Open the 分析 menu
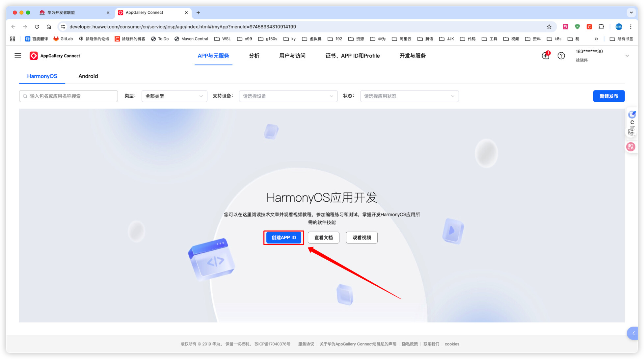Viewport: 644px width, 359px height. [254, 56]
